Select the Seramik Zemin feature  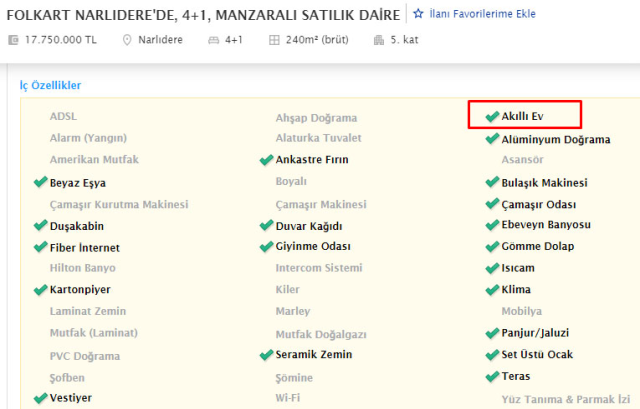click(x=313, y=355)
